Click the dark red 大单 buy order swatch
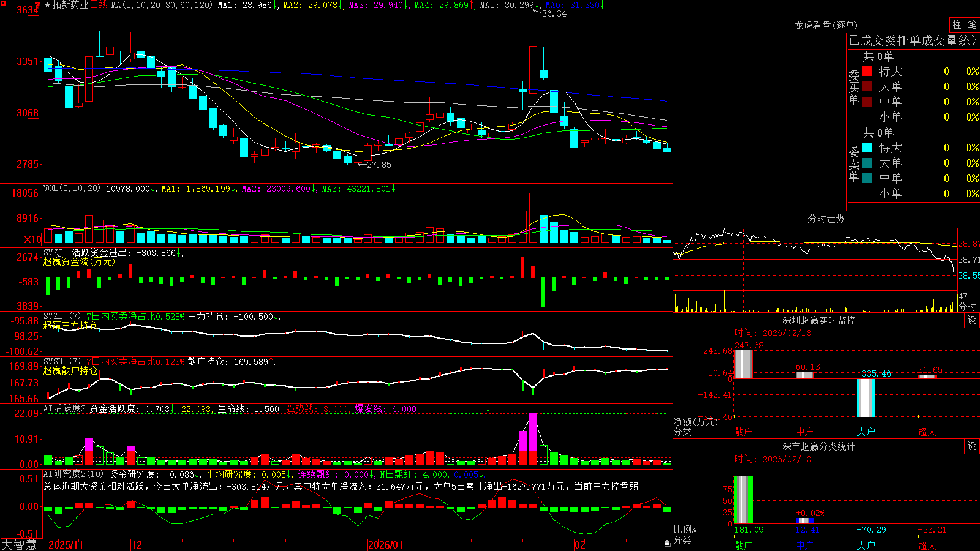 click(x=867, y=86)
